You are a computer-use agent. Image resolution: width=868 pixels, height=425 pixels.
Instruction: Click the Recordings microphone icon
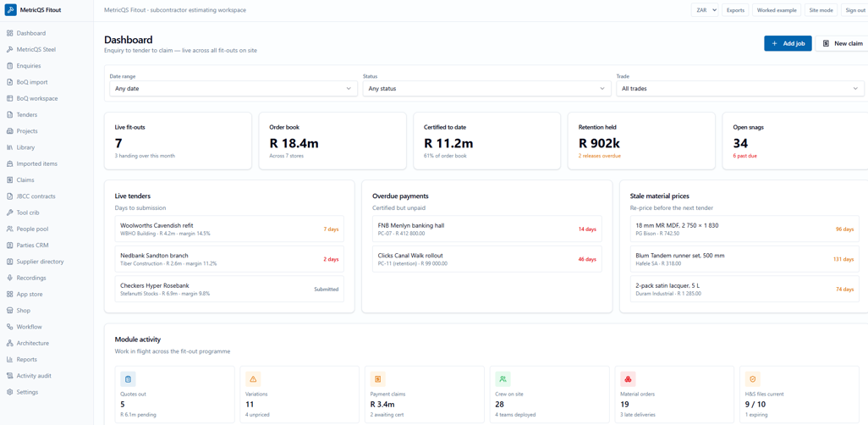9,279
